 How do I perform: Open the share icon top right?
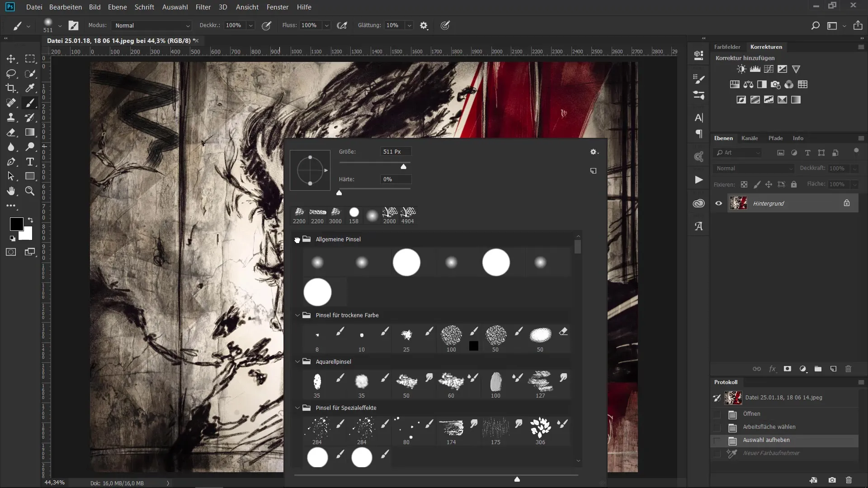(858, 25)
